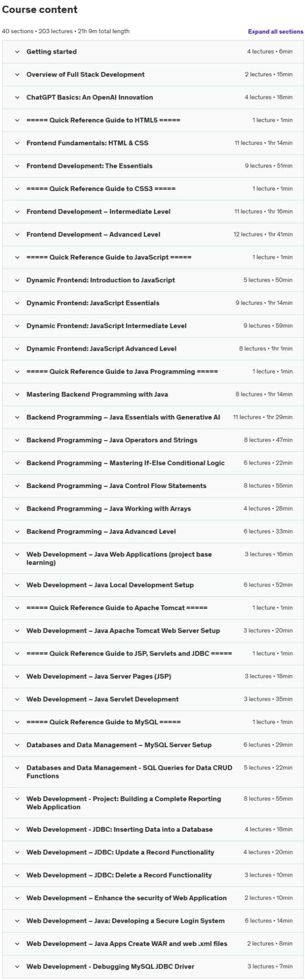Expand Quick Reference Guide to CSS3 arrow

coord(17,189)
